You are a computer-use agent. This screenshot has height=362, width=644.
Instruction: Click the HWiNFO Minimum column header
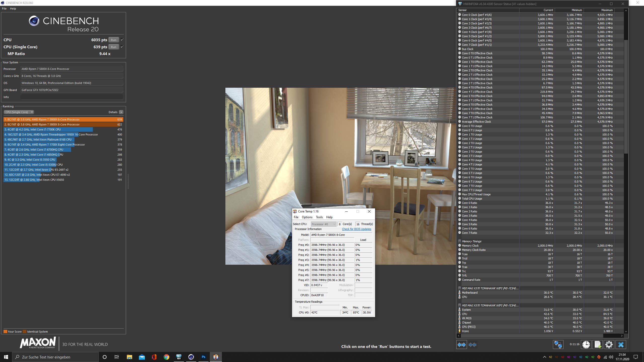click(x=569, y=10)
